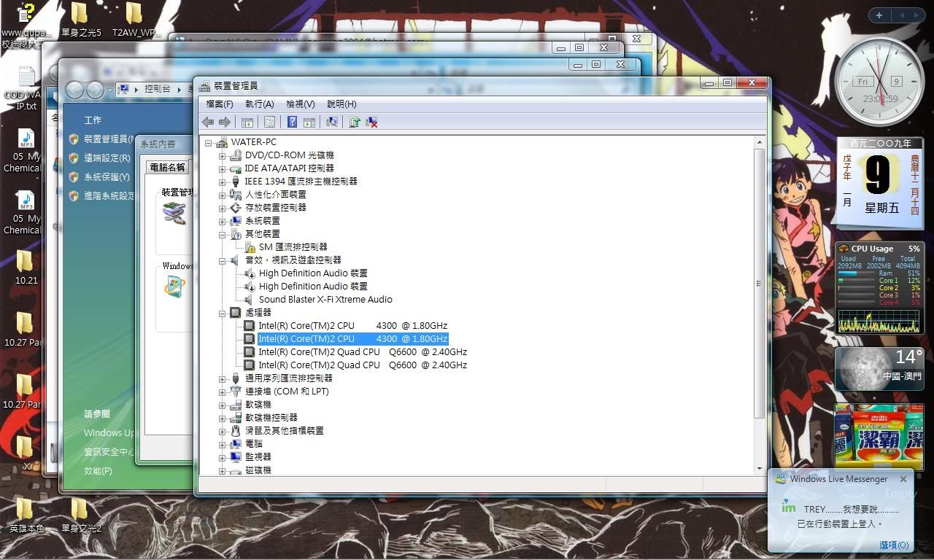Click the Device Manager scrollbar down arrow
The image size is (934, 560).
tap(759, 470)
